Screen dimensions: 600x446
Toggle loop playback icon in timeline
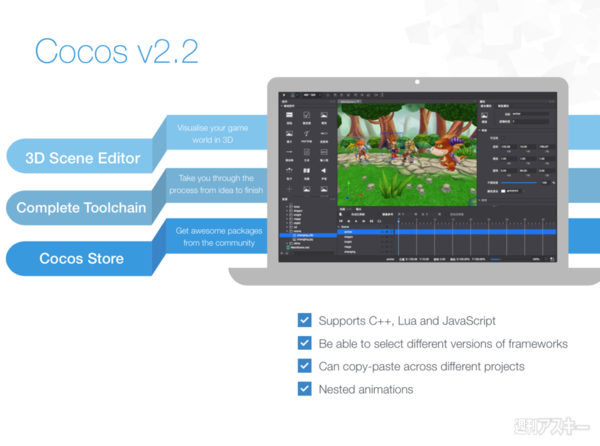point(380,221)
